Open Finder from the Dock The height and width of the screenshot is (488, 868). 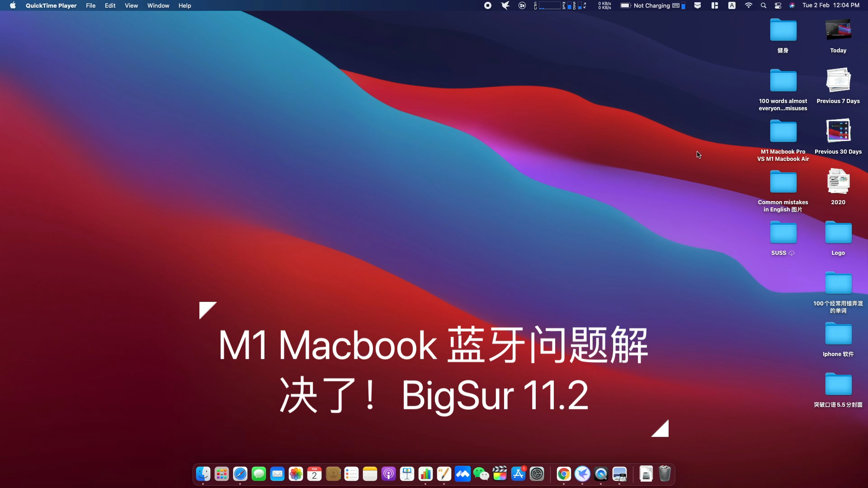pyautogui.click(x=203, y=474)
